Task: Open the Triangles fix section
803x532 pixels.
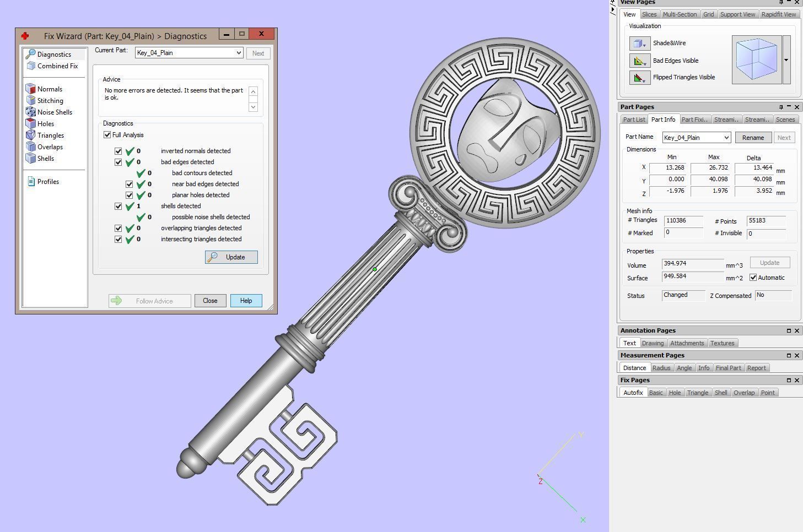Action: [x=31, y=135]
